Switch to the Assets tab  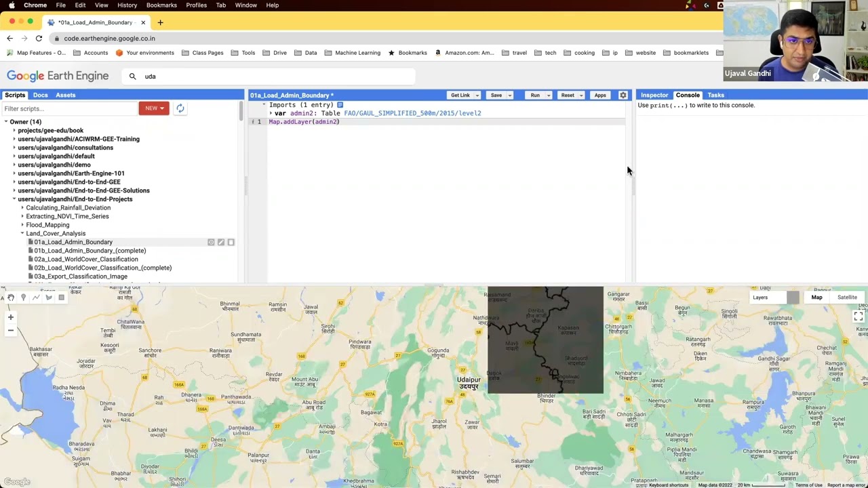coord(65,96)
